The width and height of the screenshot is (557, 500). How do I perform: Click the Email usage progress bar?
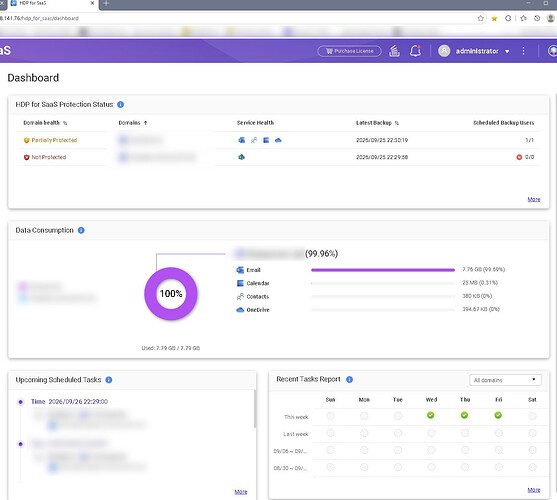pos(383,270)
